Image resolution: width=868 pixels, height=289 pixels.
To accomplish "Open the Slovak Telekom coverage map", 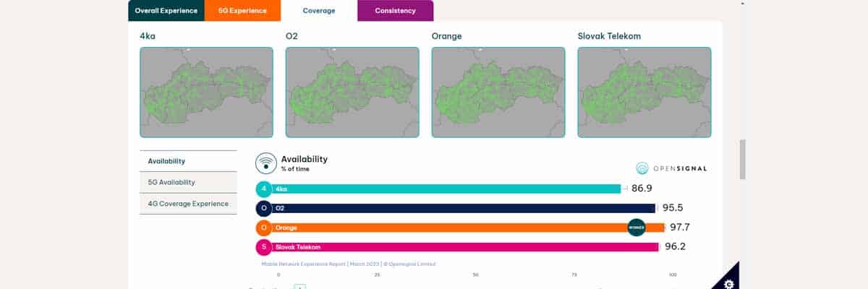I will [x=644, y=92].
